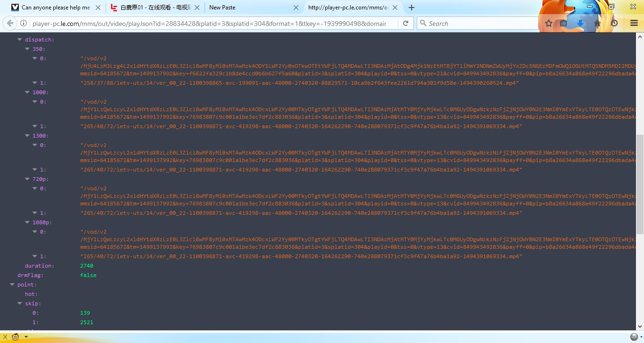Click the Greasemonkey monkey icon
644x343 pixels.
click(16, 336)
